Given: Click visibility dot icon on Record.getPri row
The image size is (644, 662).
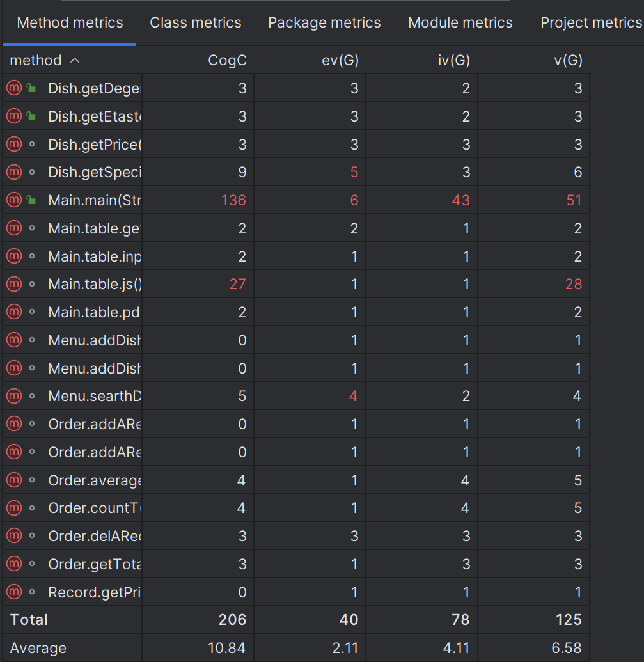Looking at the screenshot, I should pos(32,592).
